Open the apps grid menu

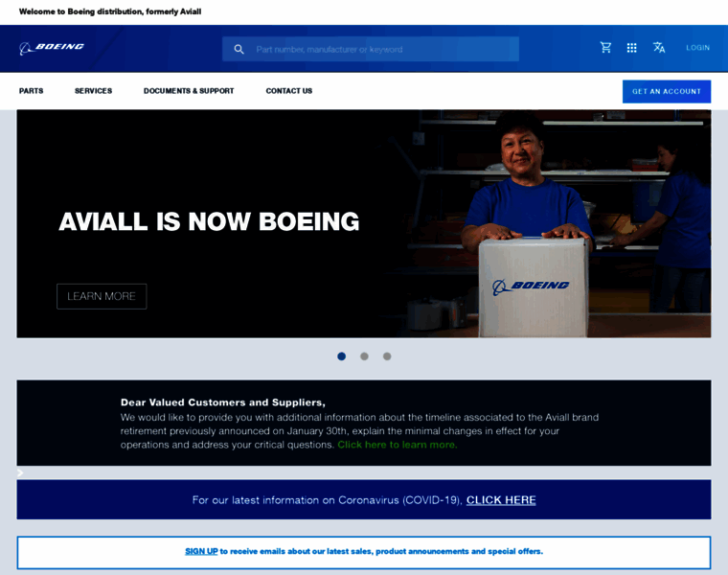tap(631, 48)
